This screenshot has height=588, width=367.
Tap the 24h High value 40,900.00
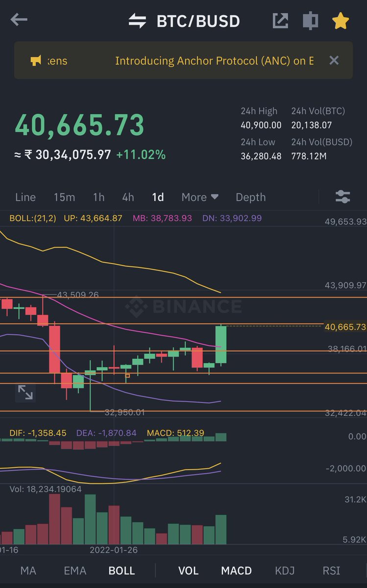261,125
